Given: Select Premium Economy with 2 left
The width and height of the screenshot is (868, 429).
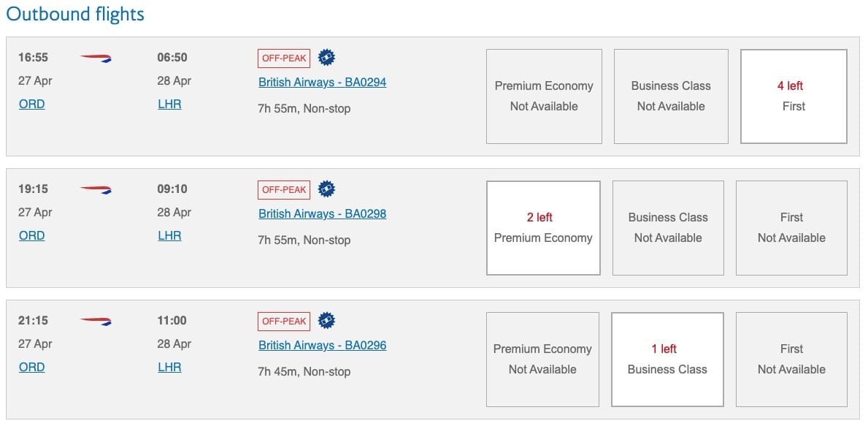Looking at the screenshot, I should (x=543, y=227).
